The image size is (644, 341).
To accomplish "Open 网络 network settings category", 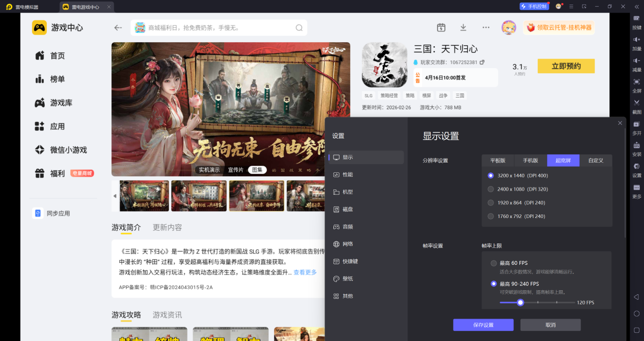I will point(366,244).
